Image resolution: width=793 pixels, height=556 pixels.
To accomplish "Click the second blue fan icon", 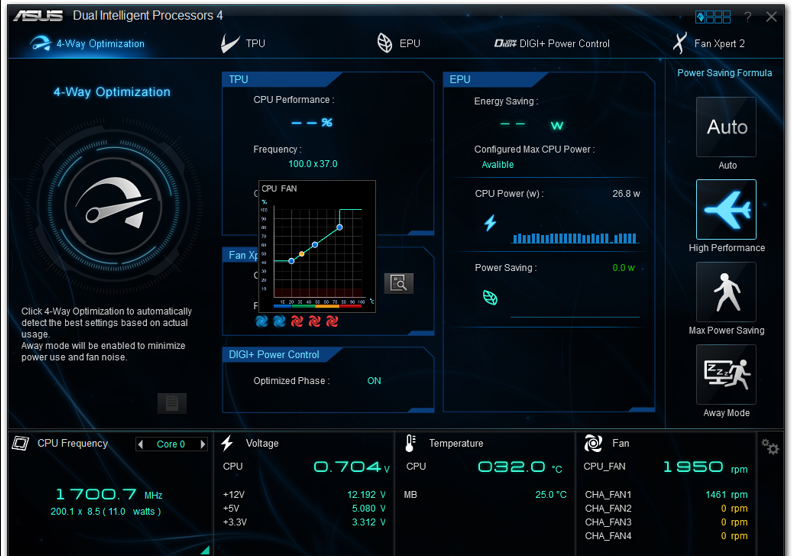I will pyautogui.click(x=279, y=321).
